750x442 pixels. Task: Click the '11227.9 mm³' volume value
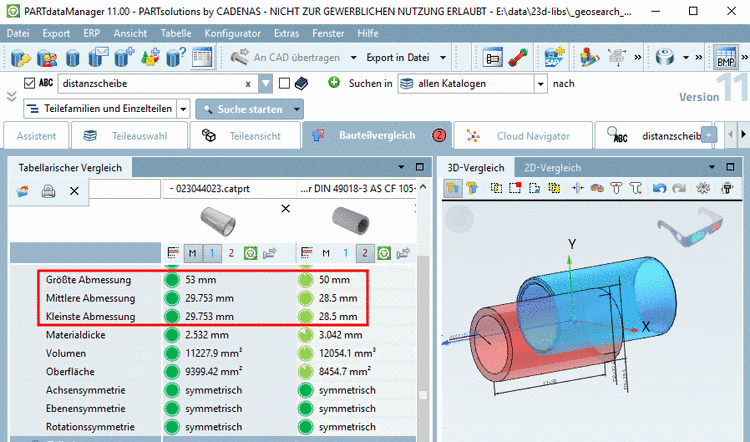[x=213, y=353]
